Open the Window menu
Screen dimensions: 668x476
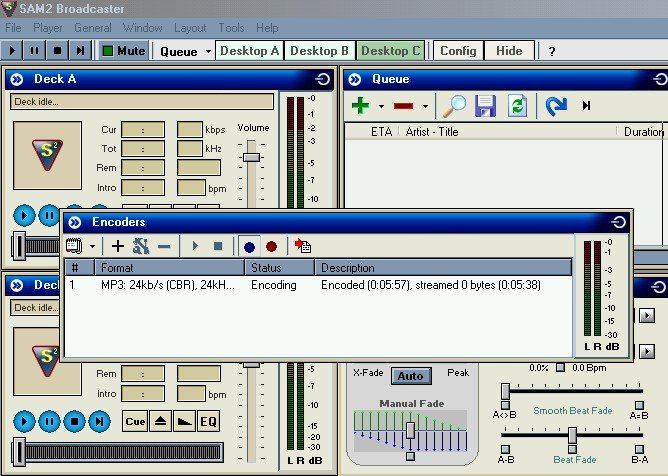pos(143,28)
